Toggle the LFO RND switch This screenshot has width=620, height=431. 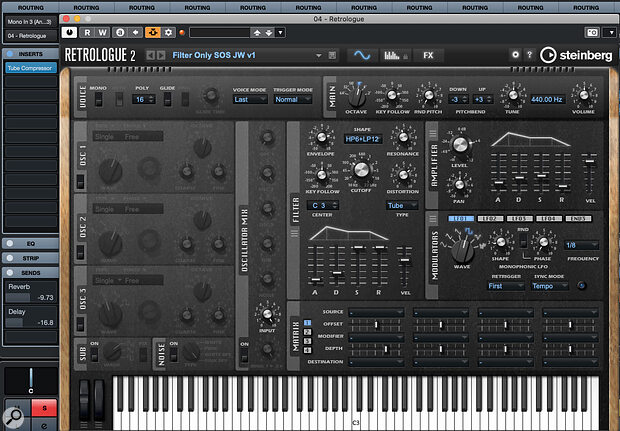pyautogui.click(x=523, y=240)
